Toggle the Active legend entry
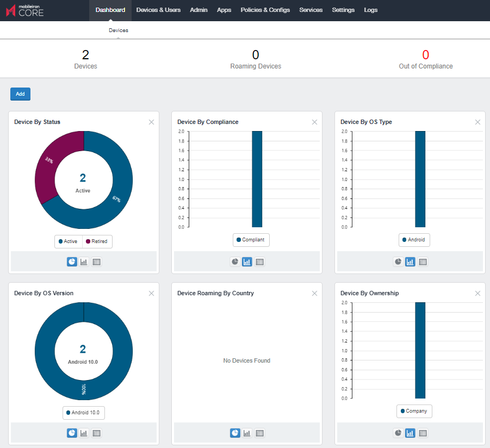Viewport: 490px width, 448px height. click(x=69, y=241)
